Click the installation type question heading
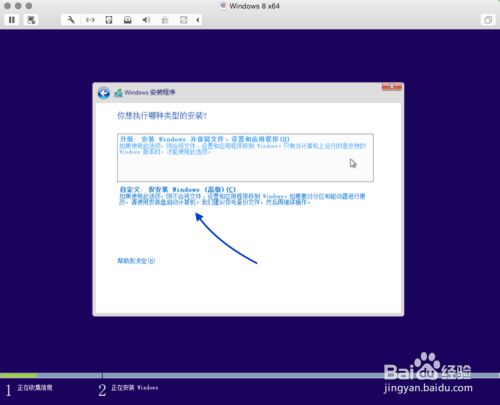Screen dimensions: 500x405 162,116
